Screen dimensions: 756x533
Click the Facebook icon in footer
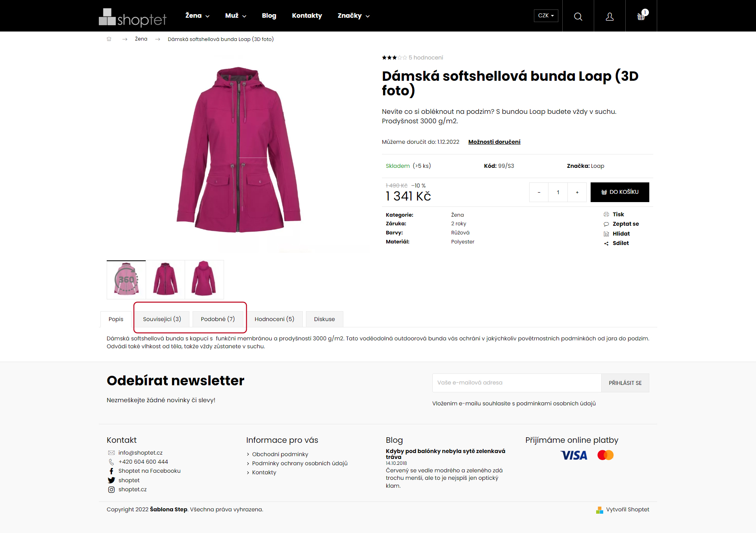pos(111,471)
